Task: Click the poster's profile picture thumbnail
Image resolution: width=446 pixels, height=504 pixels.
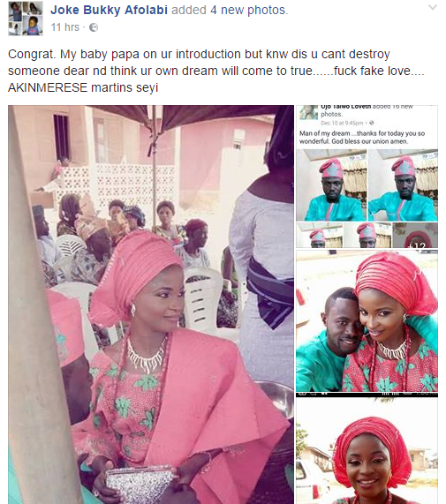Action: pos(26,18)
